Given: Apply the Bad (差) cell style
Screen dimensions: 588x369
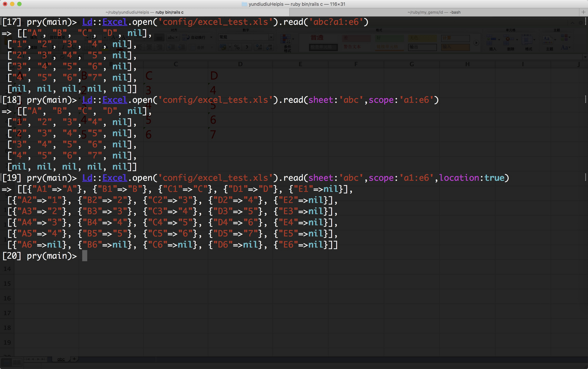Looking at the screenshot, I should [x=356, y=38].
